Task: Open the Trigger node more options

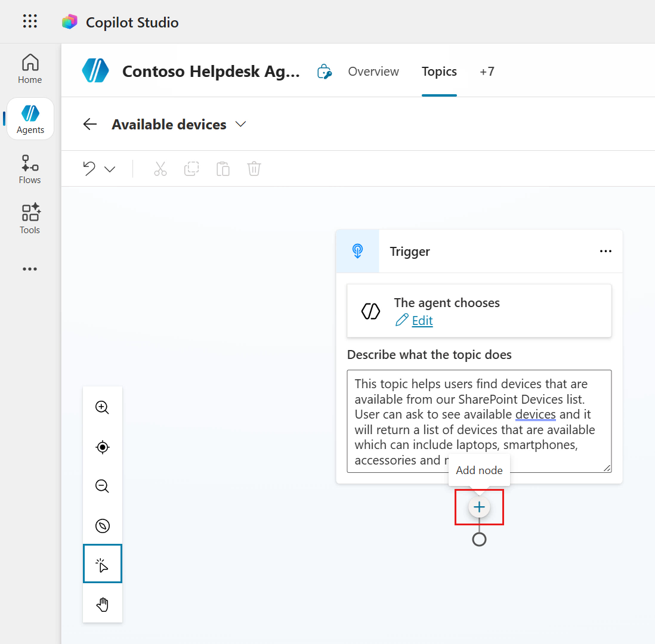Action: pos(605,252)
